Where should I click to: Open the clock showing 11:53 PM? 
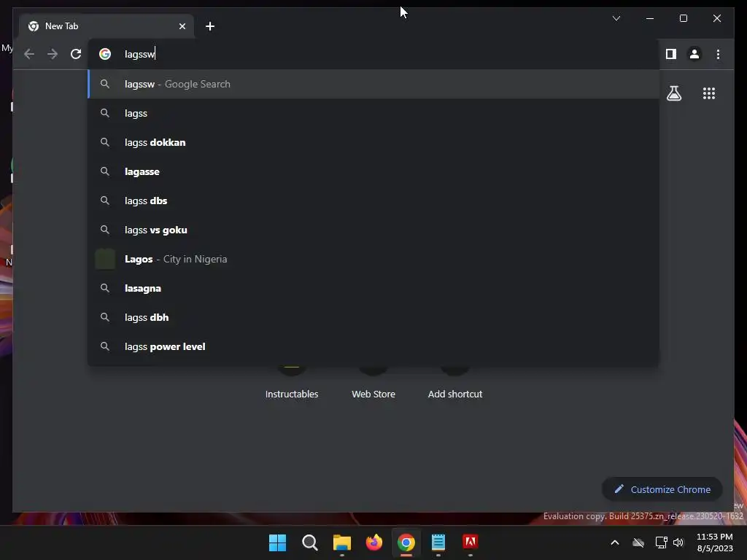point(715,542)
